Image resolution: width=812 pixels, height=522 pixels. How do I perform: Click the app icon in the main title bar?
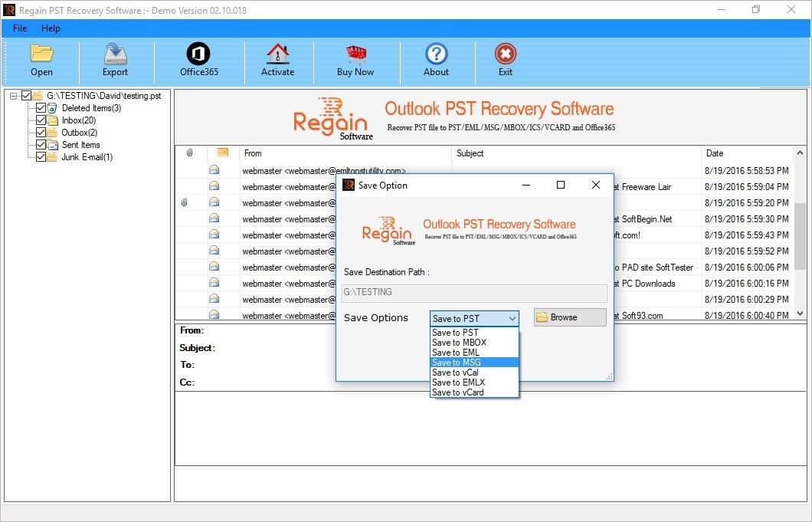click(x=9, y=10)
